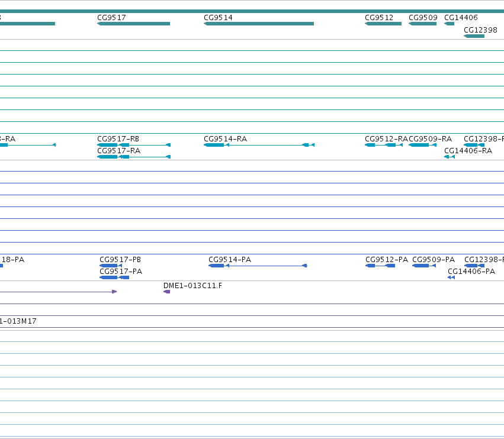Select the CG9514-RA transcript glyph
The width and height of the screenshot is (504, 439).
[259, 145]
